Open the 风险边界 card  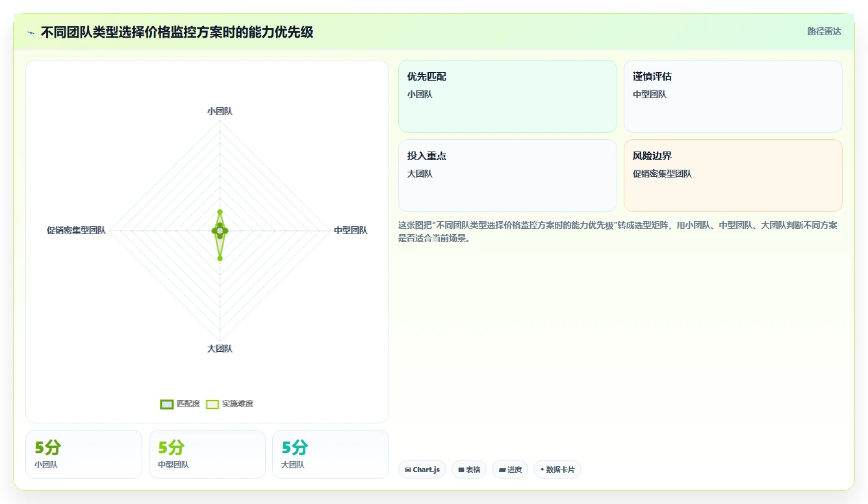733,176
